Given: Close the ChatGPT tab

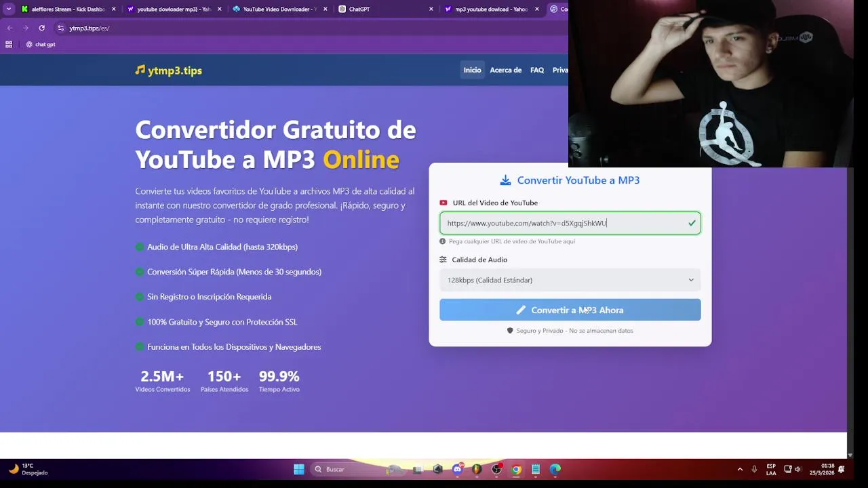Looking at the screenshot, I should tap(431, 9).
